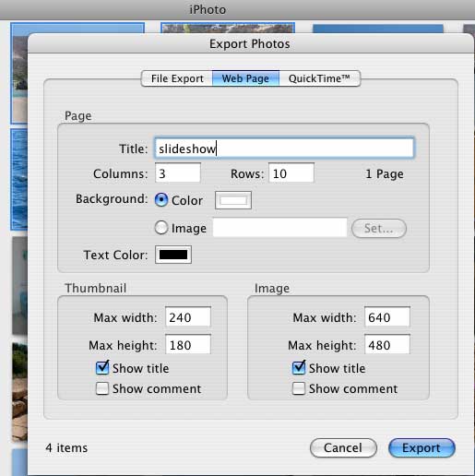475x476 pixels.
Task: Select the Web Page tab
Action: pos(245,78)
